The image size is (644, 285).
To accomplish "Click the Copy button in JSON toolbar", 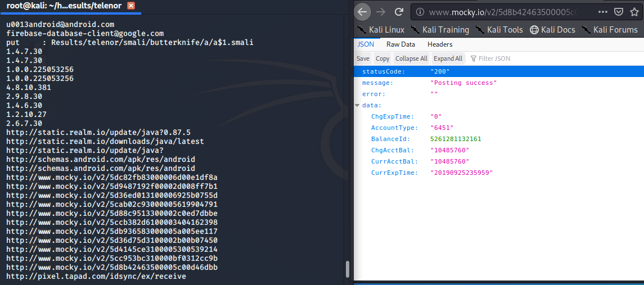I will 382,58.
